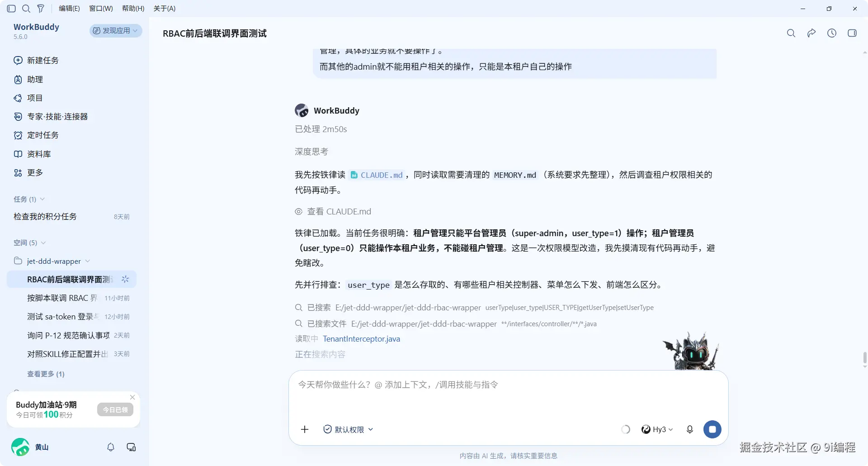This screenshot has height=466, width=868.
Task: Click the WorkBuddy assistant avatar
Action: tap(302, 110)
